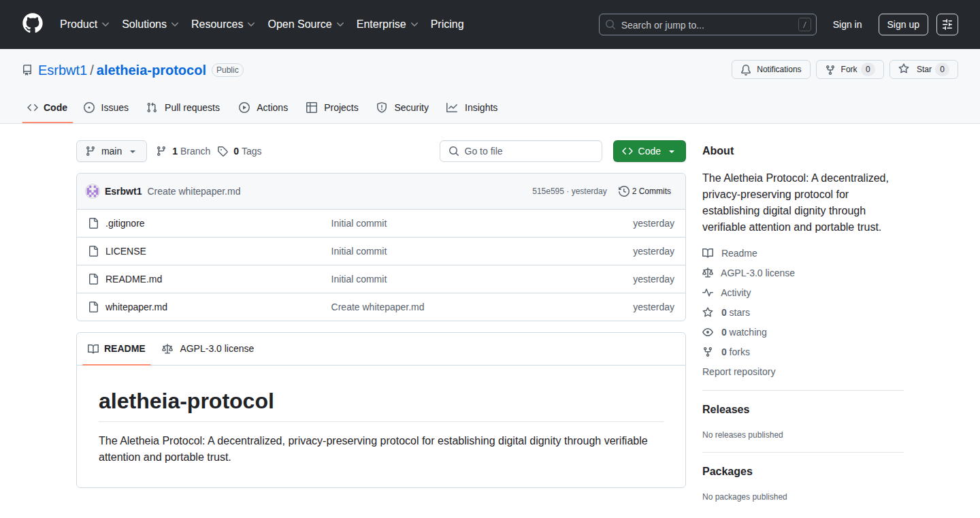Viewport: 980px width, 518px height.
Task: Open the aletheia-protocol repository link
Action: tap(151, 70)
